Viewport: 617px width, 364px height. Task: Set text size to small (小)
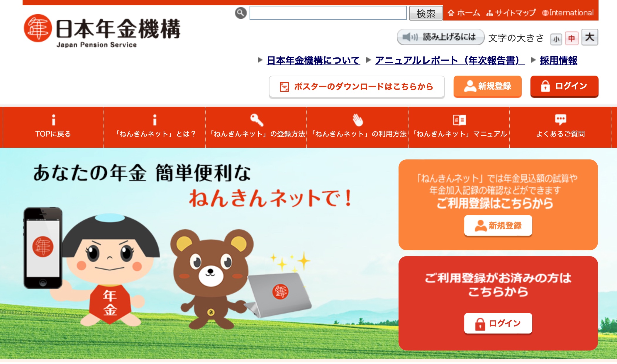click(x=556, y=39)
